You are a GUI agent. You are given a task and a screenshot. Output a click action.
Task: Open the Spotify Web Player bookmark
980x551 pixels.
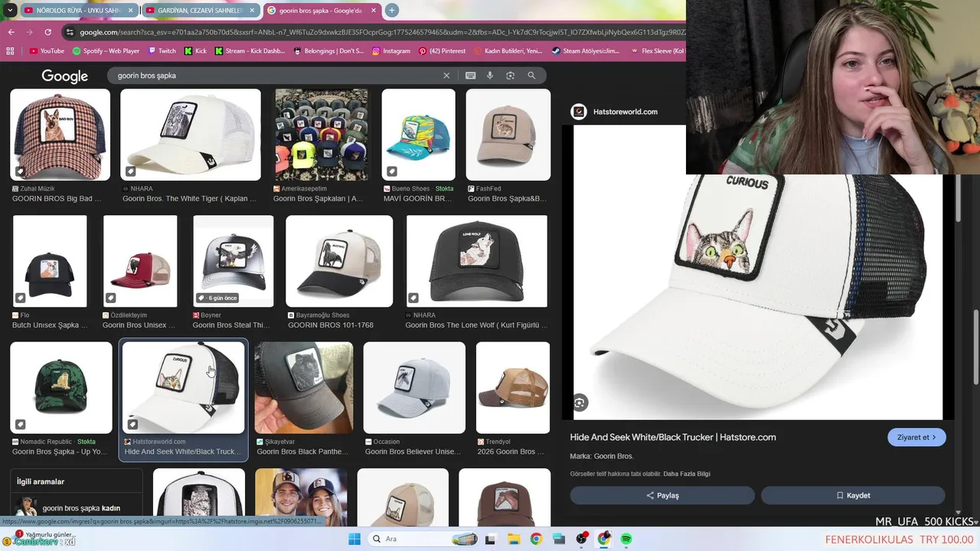point(106,51)
